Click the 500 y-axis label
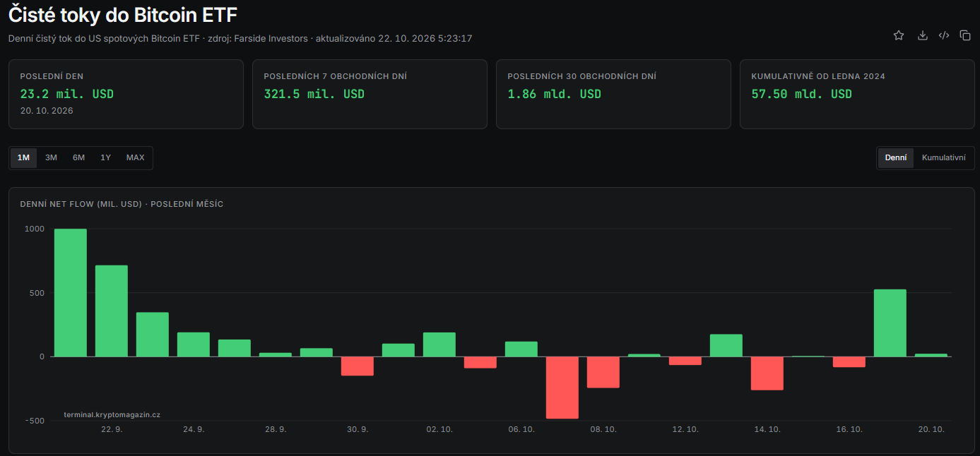This screenshot has width=980, height=456. 37,293
